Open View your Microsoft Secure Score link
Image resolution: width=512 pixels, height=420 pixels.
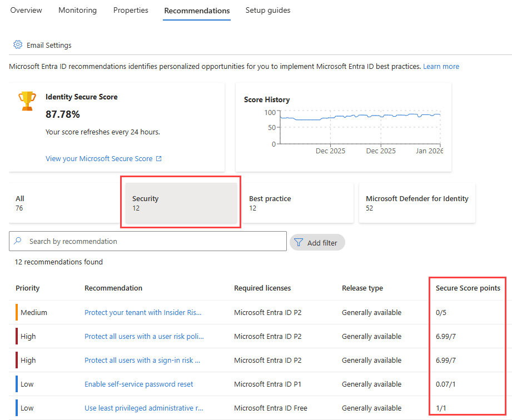[x=99, y=158]
